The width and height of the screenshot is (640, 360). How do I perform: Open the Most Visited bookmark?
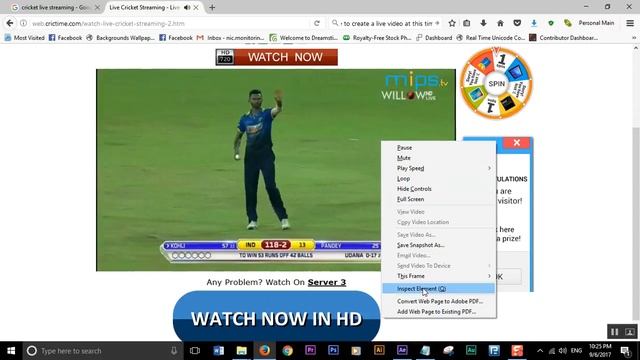pyautogui.click(x=24, y=38)
